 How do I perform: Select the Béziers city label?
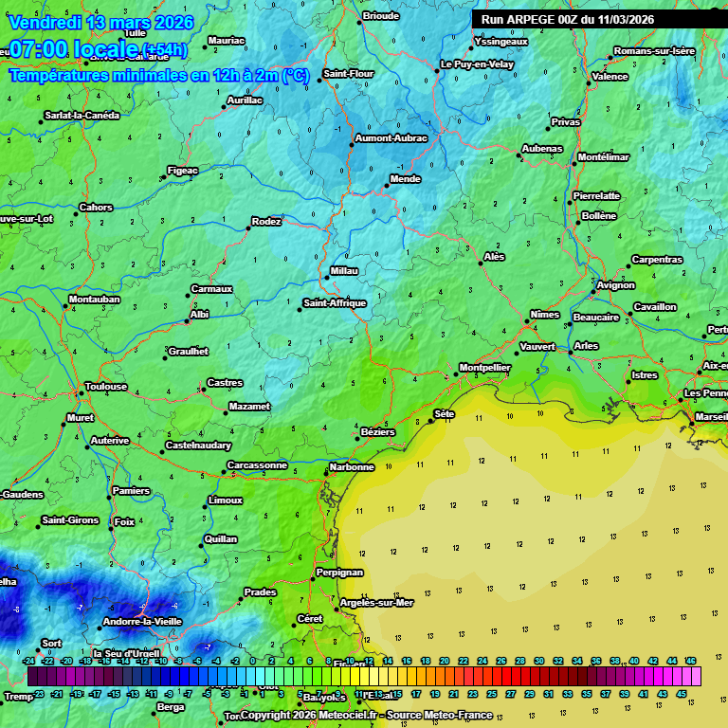[x=378, y=432]
